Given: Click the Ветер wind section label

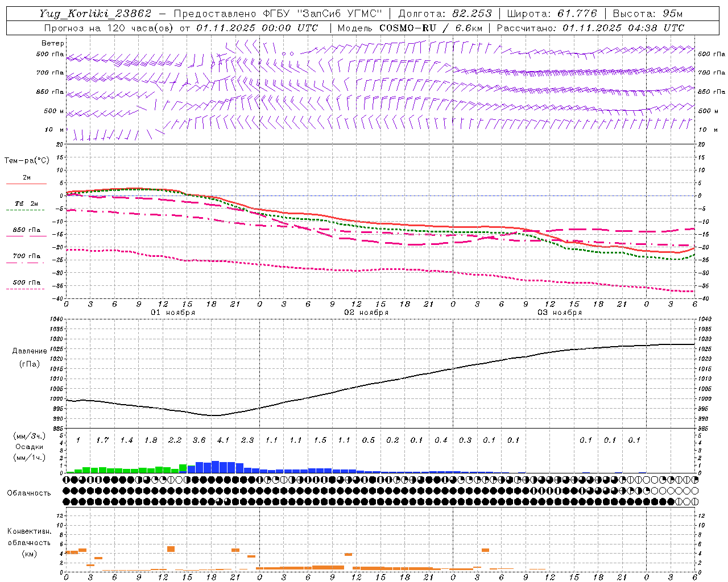Looking at the screenshot, I should 53,43.
